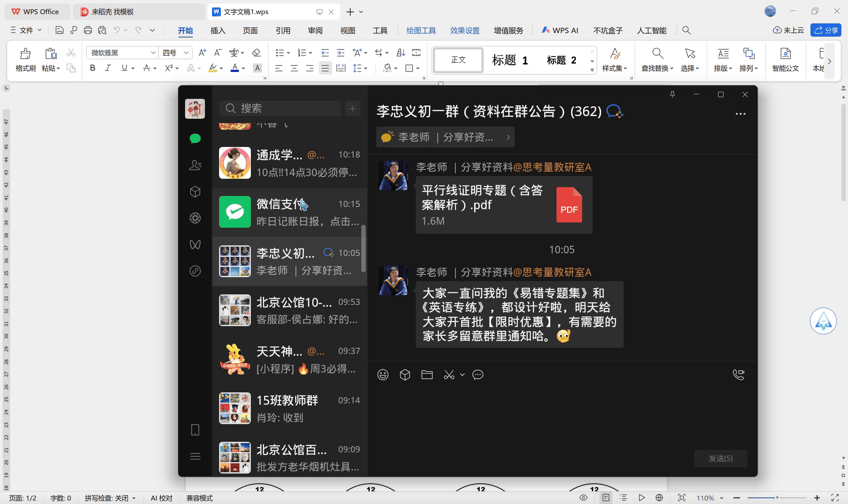Toggle center alignment in WPS ribbon
The image size is (848, 504).
coord(294,68)
